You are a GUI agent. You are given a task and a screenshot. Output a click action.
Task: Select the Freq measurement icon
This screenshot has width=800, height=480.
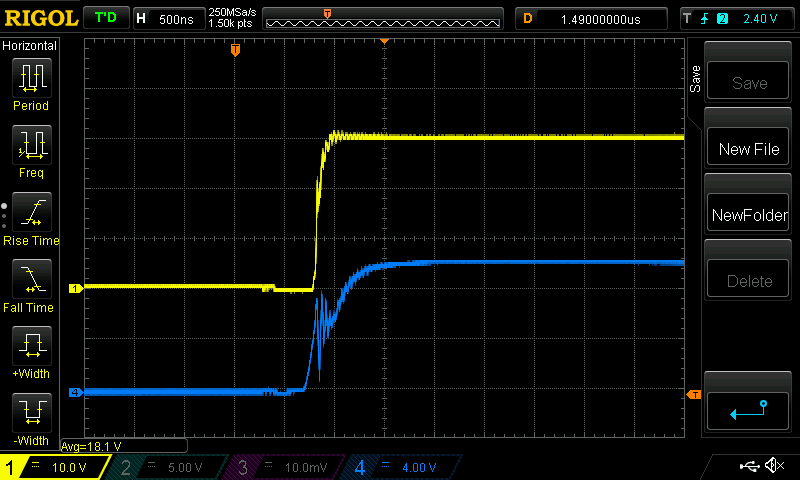click(30, 146)
